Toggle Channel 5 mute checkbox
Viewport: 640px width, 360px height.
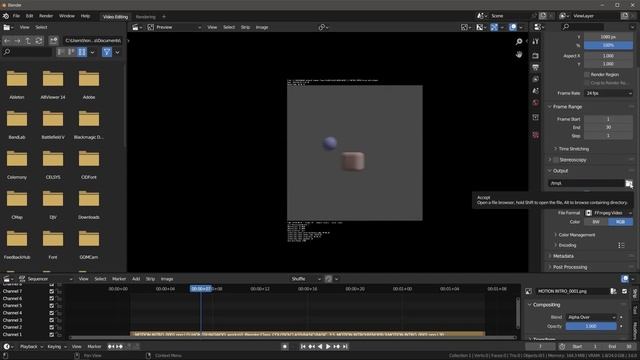(51, 306)
